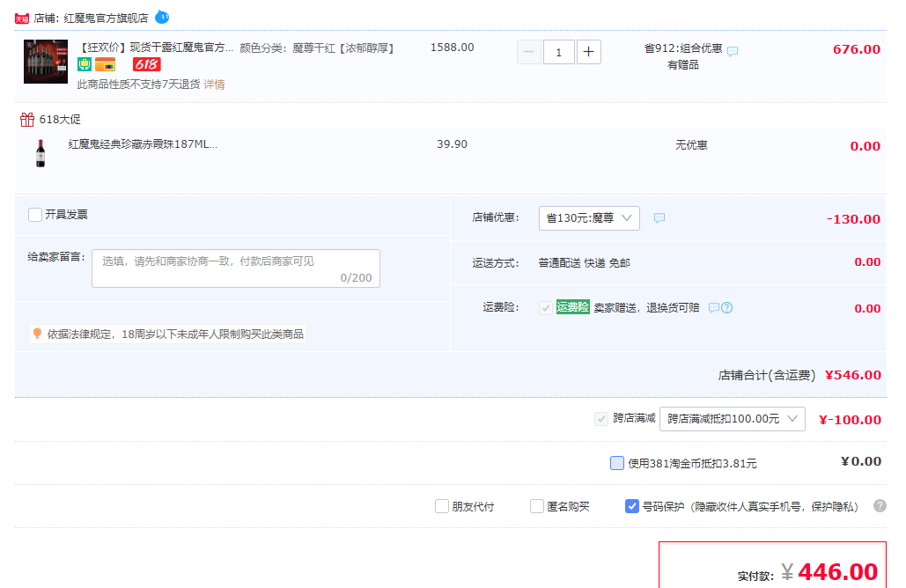The image size is (906, 588).
Task: Click the gift price 39.90
Action: tap(453, 144)
